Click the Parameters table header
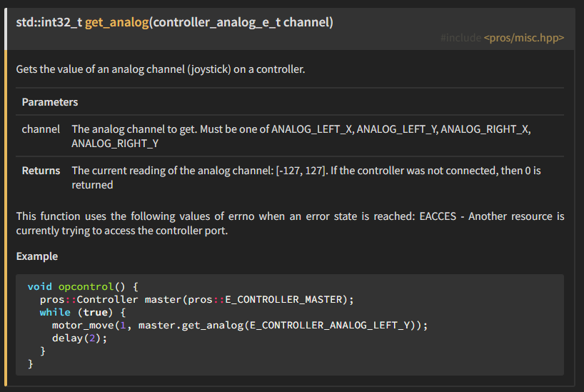The width and height of the screenshot is (584, 392). tap(50, 102)
